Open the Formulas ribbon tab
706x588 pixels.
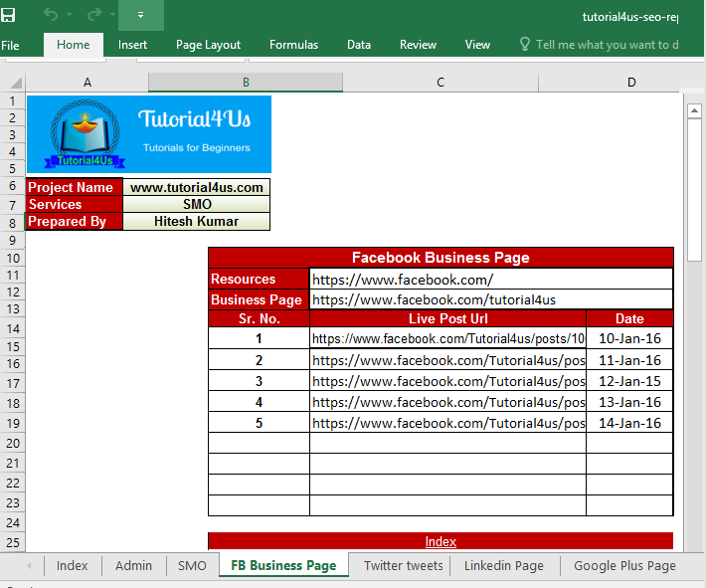pyautogui.click(x=293, y=45)
